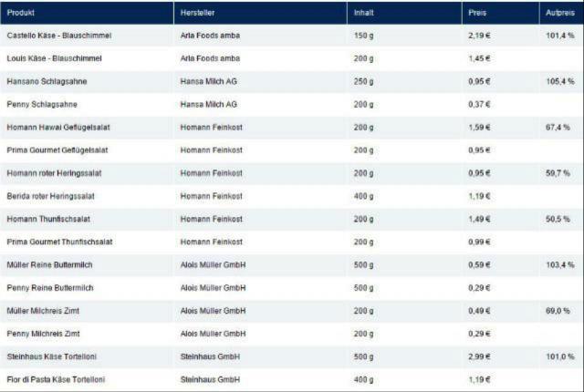Click the 101,0 % surcharge value
The width and height of the screenshot is (584, 392).
tap(560, 356)
